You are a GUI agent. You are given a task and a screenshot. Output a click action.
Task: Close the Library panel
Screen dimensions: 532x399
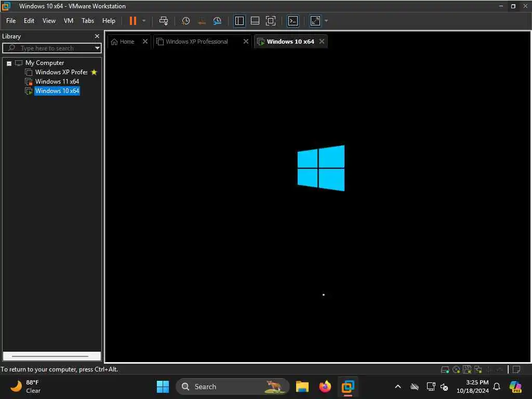97,36
